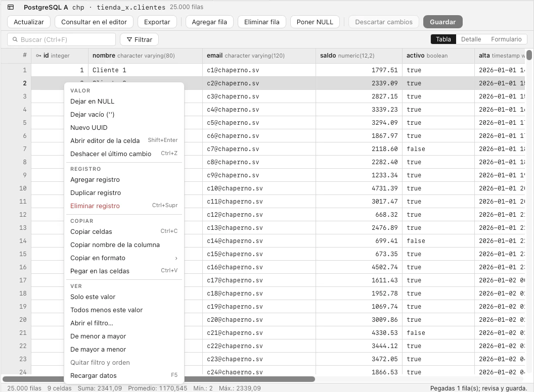Image resolution: width=534 pixels, height=392 pixels.
Task: Select Deshacer el último cambio
Action: [124, 154]
